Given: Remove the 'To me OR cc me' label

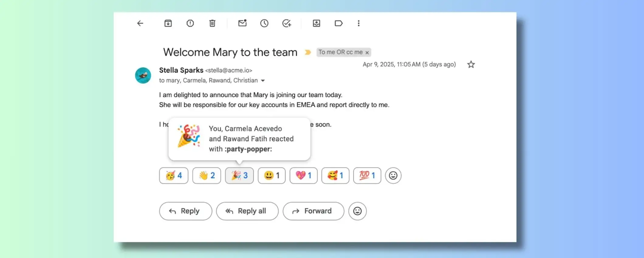Looking at the screenshot, I should point(367,53).
